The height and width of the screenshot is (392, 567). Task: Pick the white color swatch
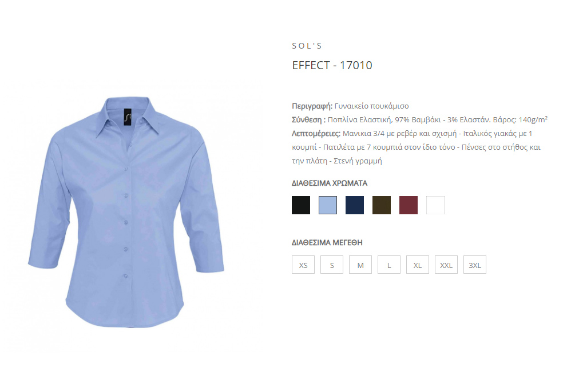coord(435,205)
